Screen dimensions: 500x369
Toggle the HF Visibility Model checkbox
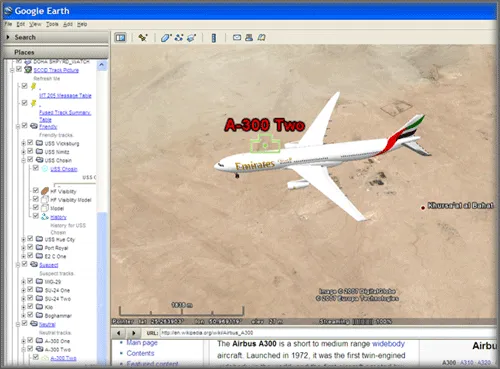coord(36,199)
